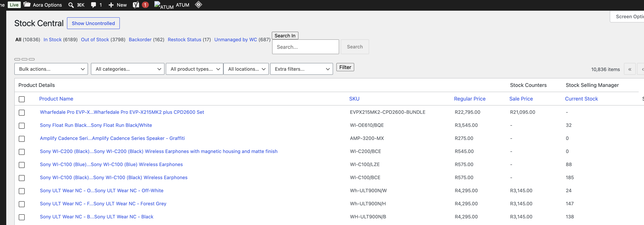Screen dimensions: 644x225
Task: Open the ATUM admin bar menu
Action: pos(183,5)
